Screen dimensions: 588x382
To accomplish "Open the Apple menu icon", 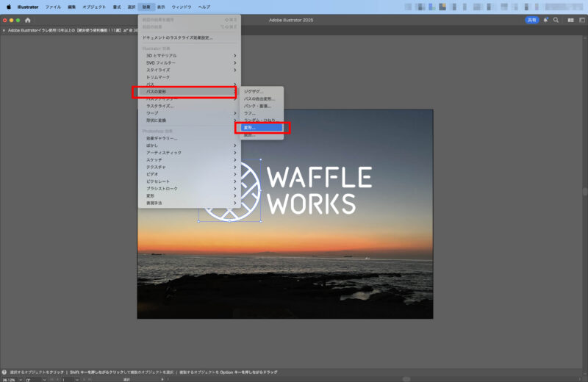I will (x=9, y=7).
